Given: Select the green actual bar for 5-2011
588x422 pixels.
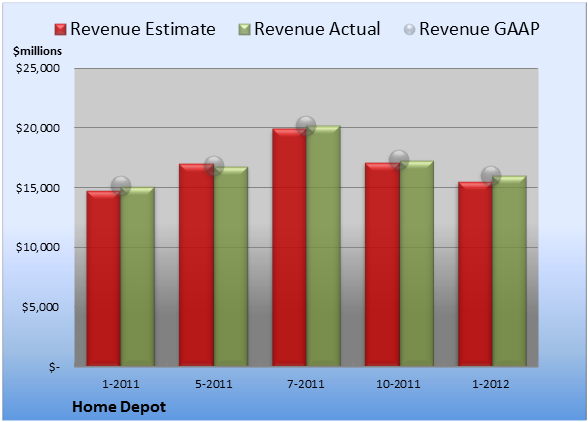Looking at the screenshot, I should click(x=231, y=266).
